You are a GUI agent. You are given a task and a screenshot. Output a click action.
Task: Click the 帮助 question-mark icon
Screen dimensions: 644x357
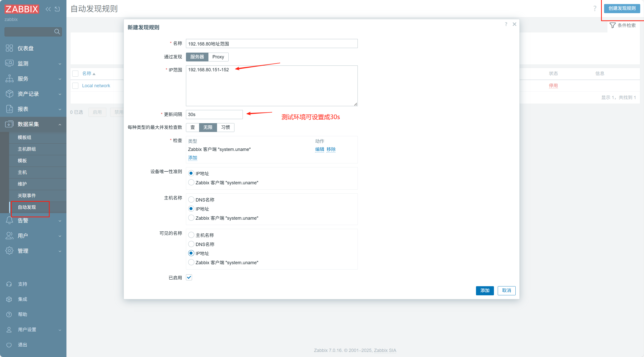click(9, 314)
